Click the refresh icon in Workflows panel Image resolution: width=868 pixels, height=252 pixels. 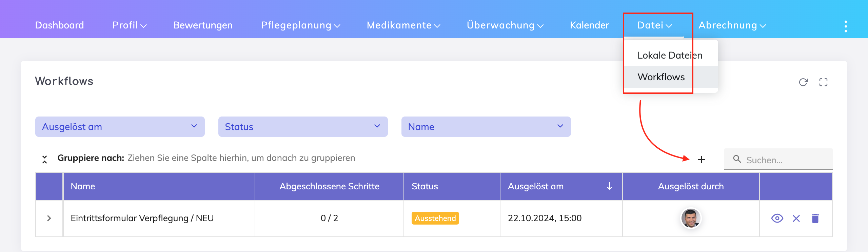[803, 82]
